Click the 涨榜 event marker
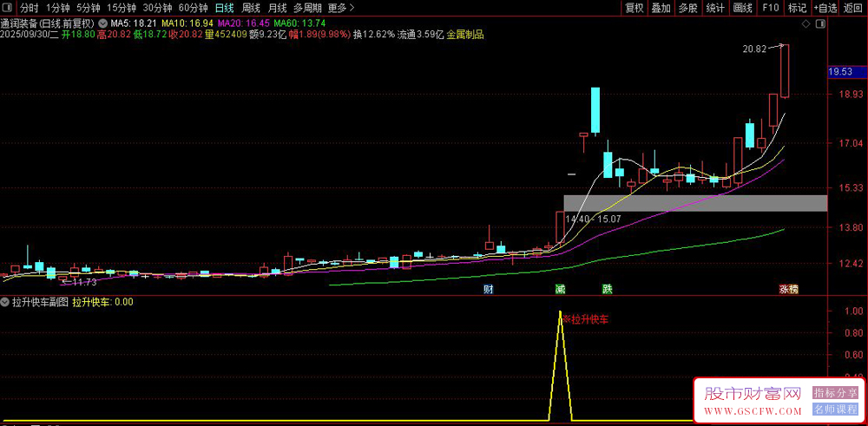The width and height of the screenshot is (868, 426). coord(789,289)
